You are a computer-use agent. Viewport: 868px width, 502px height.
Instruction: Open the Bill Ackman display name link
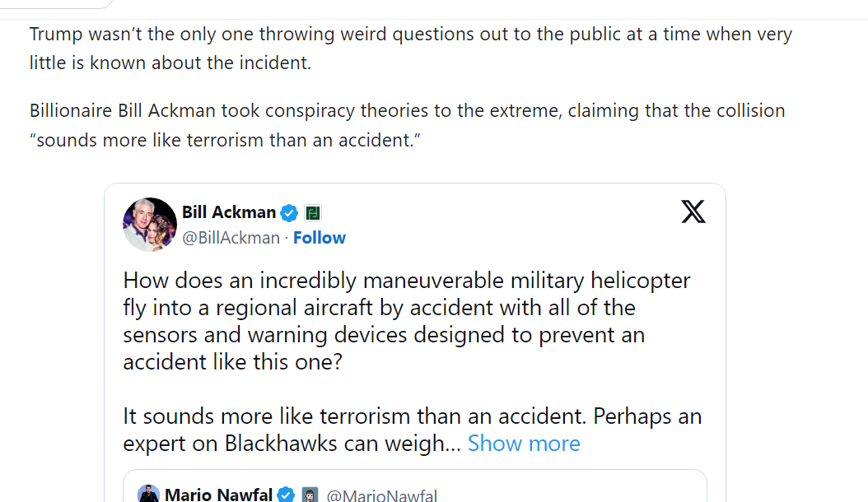click(x=229, y=212)
